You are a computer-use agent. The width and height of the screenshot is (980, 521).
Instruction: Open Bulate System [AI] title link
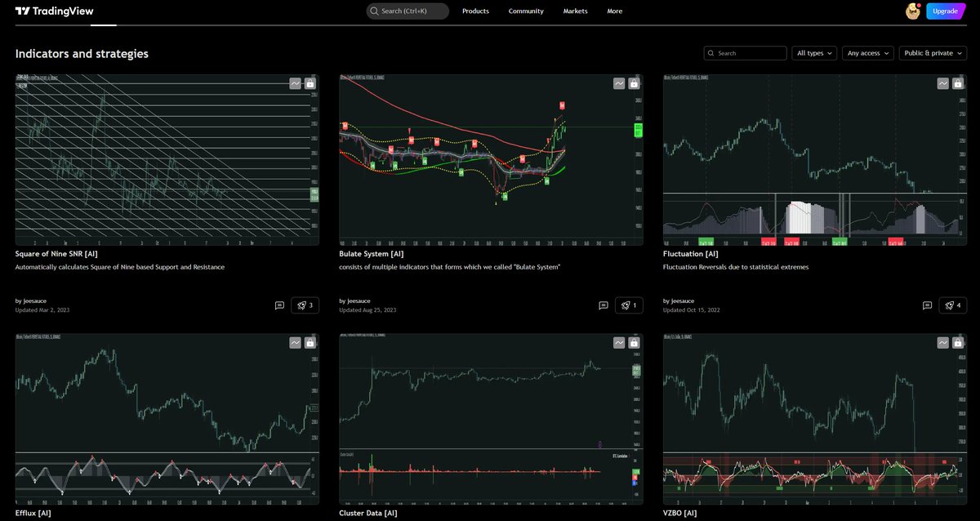pyautogui.click(x=373, y=254)
